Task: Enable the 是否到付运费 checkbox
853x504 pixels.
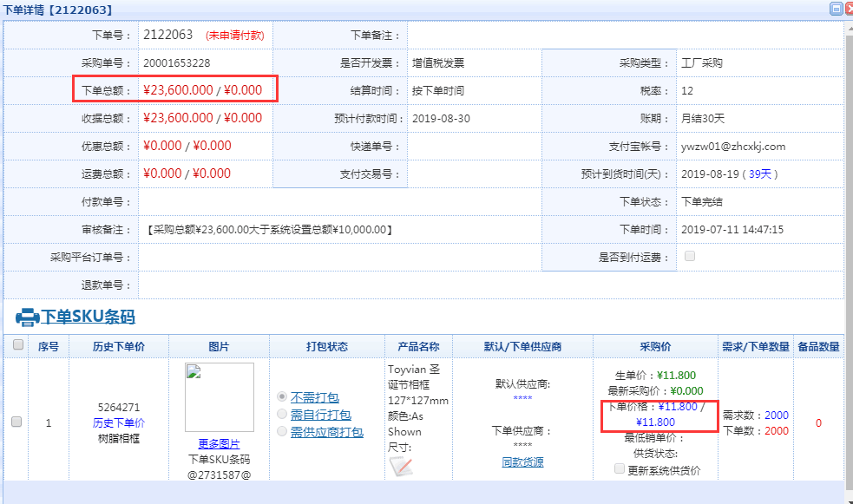Action: point(690,256)
